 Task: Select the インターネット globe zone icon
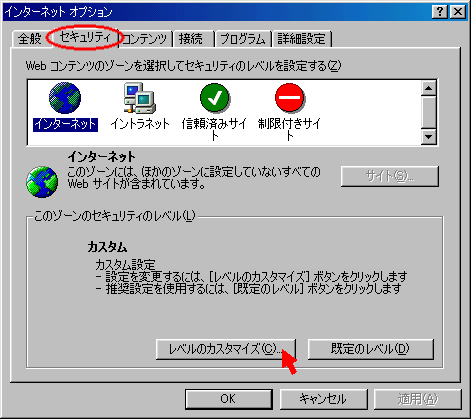(x=65, y=98)
